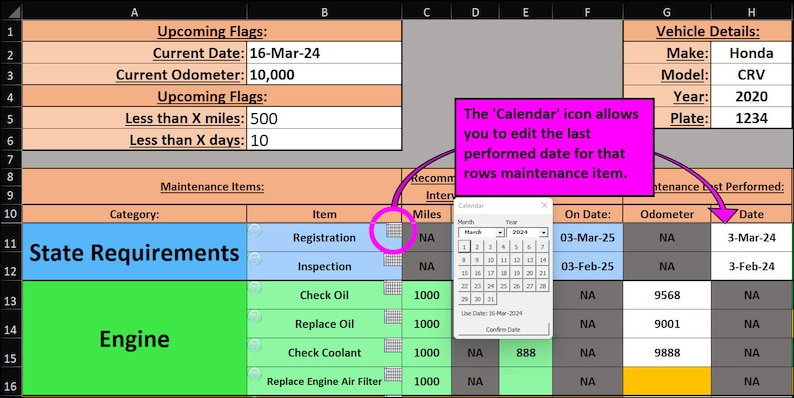Select the Make cell Honda
This screenshot has height=398, width=794.
pyautogui.click(x=752, y=53)
